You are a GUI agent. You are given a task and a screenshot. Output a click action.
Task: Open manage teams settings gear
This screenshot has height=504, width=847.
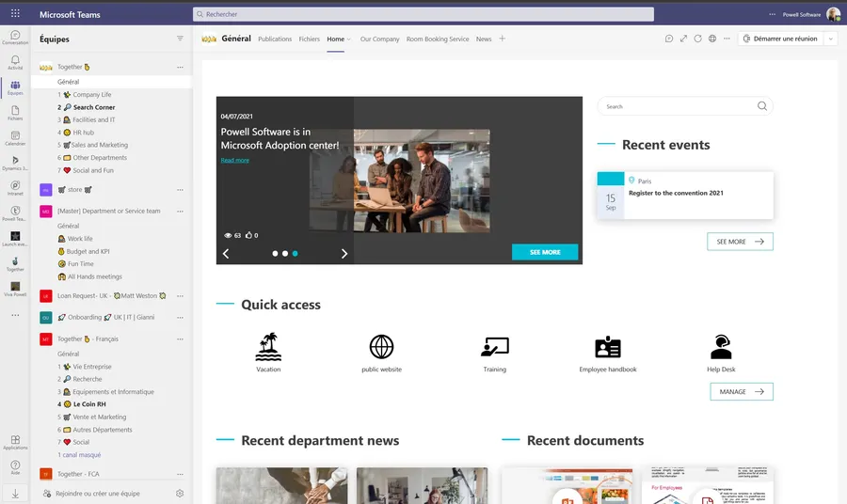pos(180,494)
